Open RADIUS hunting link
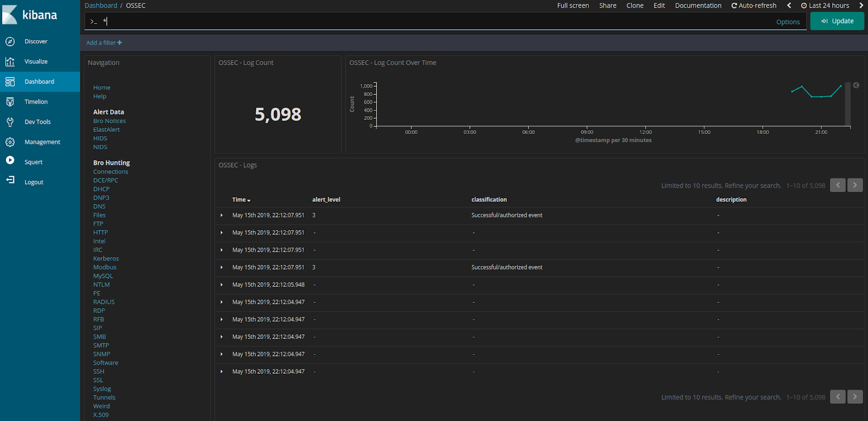This screenshot has width=868, height=421. coord(104,302)
